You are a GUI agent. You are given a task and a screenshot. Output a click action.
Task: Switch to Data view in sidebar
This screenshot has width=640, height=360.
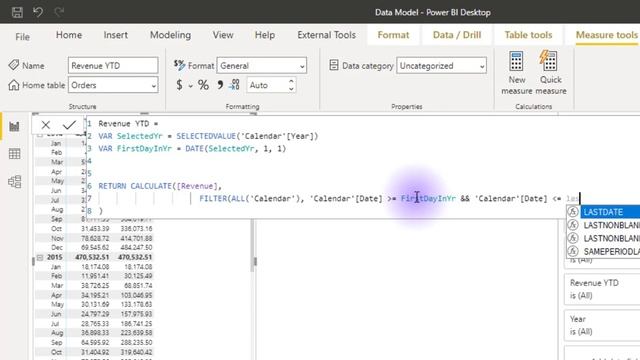tap(15, 154)
